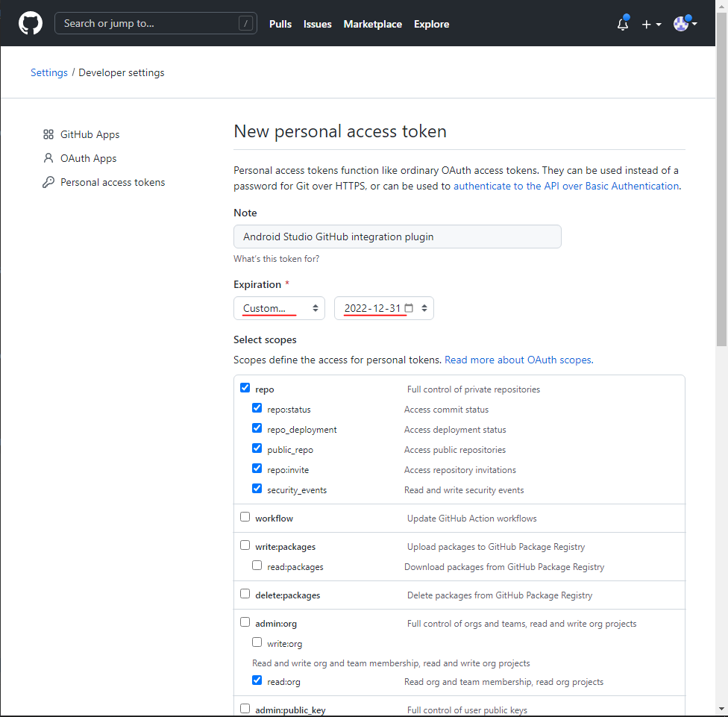Select GitHub Apps in the sidebar
Screen dimensions: 728x717
pos(90,134)
